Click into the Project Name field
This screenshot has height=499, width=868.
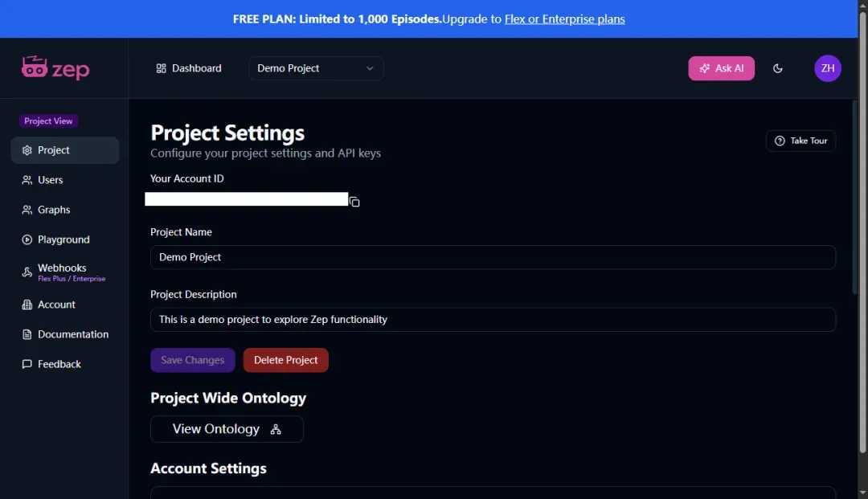tap(493, 257)
